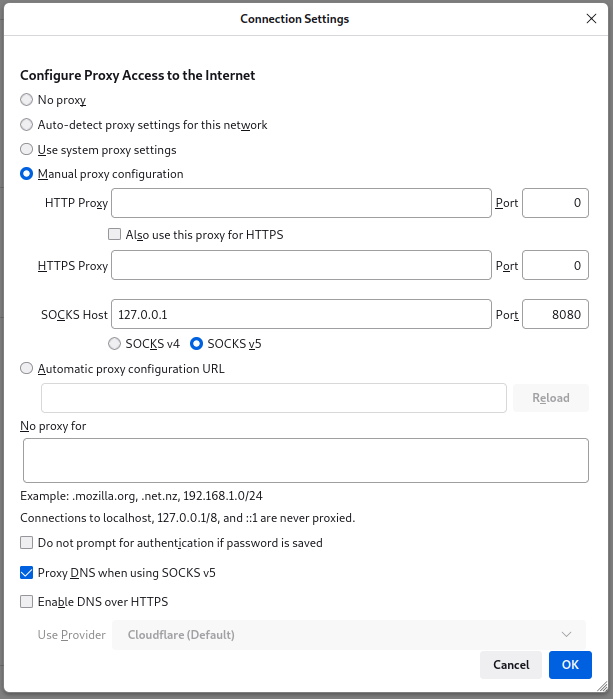Viewport: 613px width, 699px height.
Task: Select Automatic proxy configuration URL option
Action: point(27,368)
